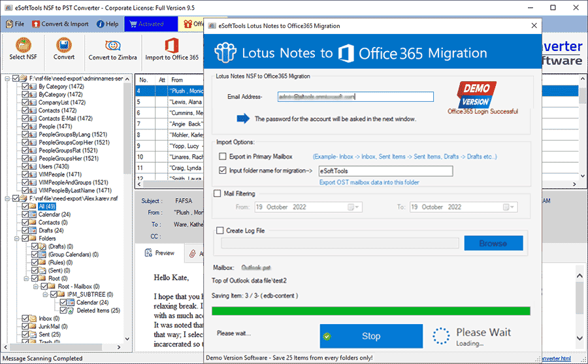
Task: Click the Stop button
Action: click(371, 337)
